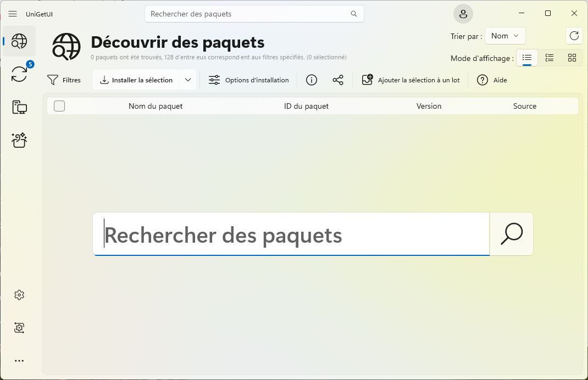Click the large Rechercher des paquets field
588x380 pixels.
(291, 234)
